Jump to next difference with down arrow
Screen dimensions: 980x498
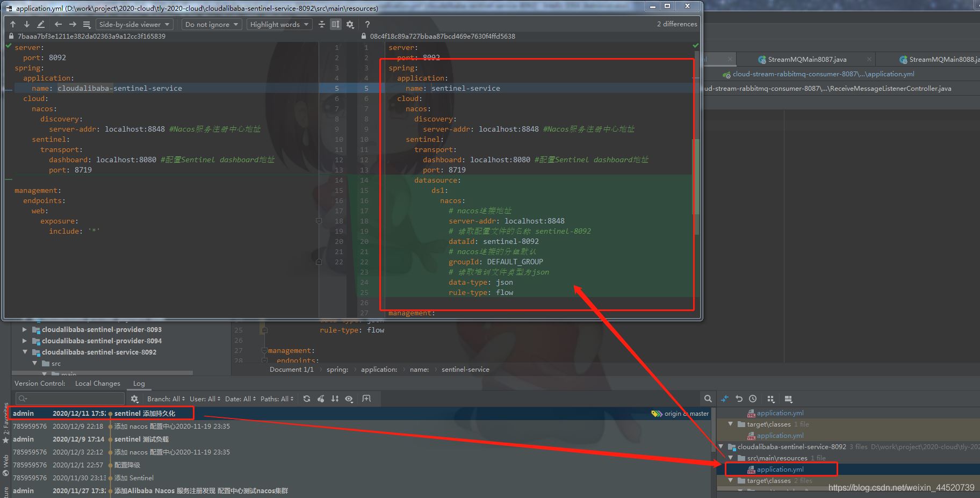point(26,24)
